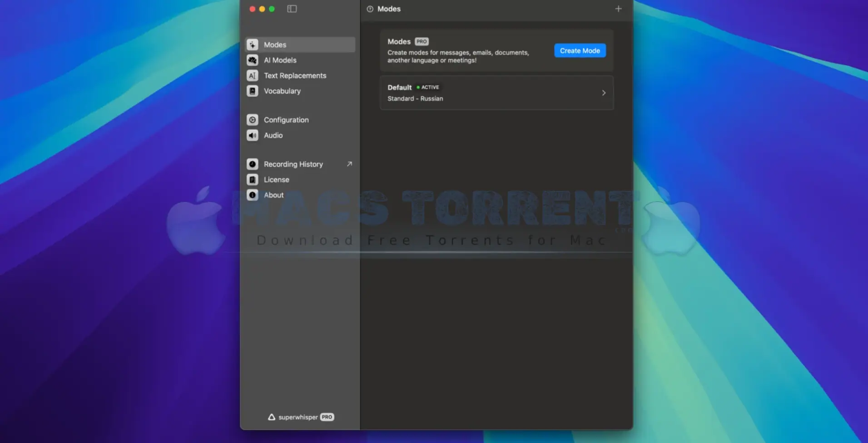Click the help icon beside Modes title
This screenshot has width=868, height=443.
point(370,9)
